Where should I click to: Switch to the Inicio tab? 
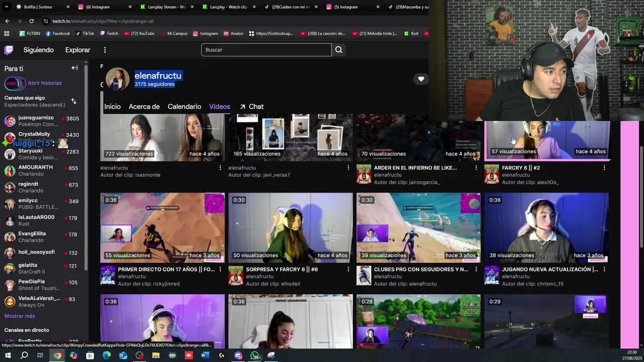(112, 107)
